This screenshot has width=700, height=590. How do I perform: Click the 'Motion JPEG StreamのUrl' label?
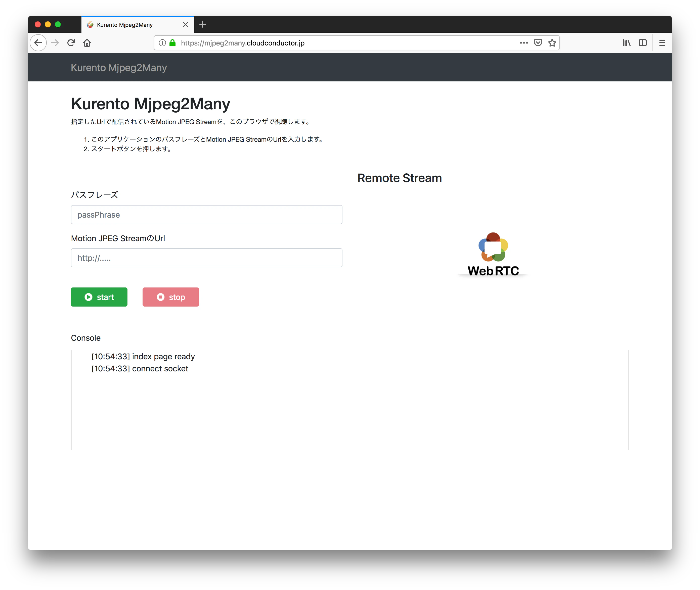118,238
